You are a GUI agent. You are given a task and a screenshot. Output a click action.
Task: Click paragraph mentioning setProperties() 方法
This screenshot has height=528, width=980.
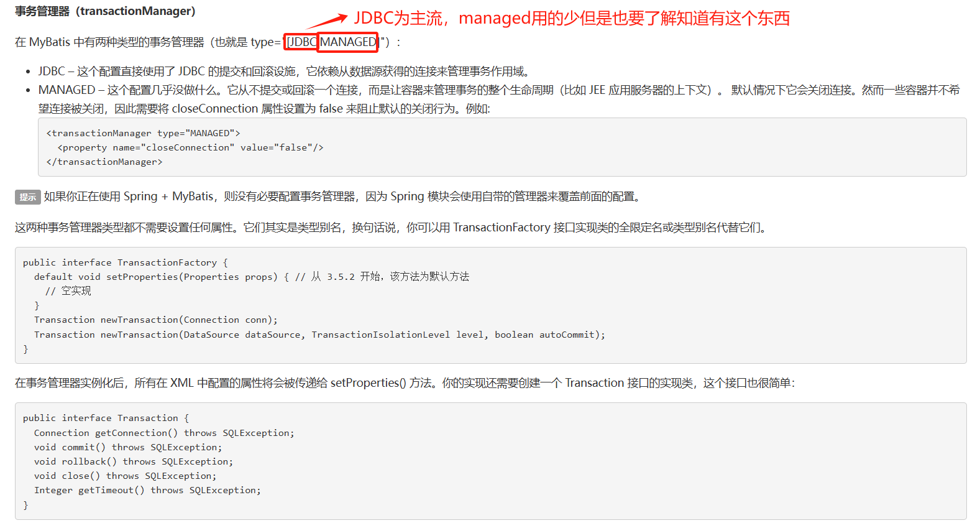point(405,383)
